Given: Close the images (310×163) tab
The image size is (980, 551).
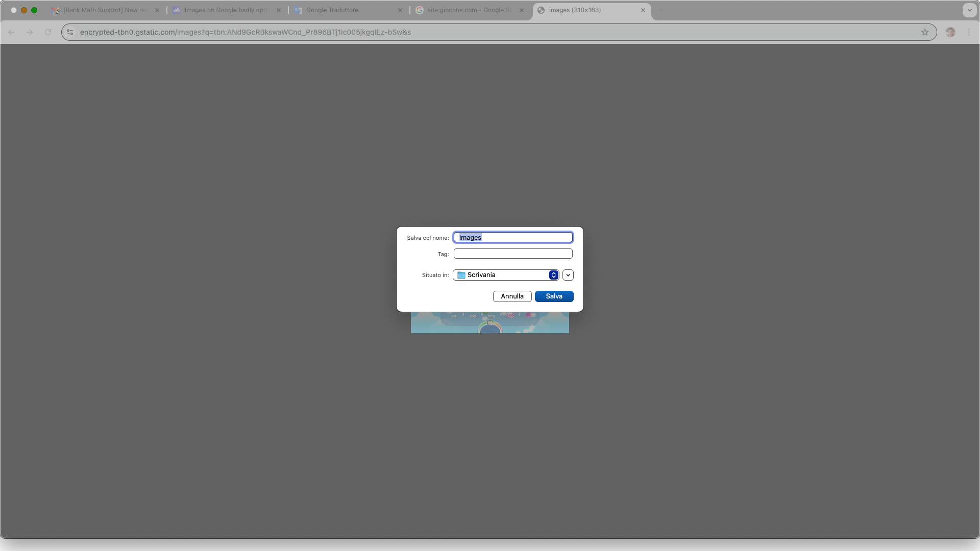Looking at the screenshot, I should 643,10.
